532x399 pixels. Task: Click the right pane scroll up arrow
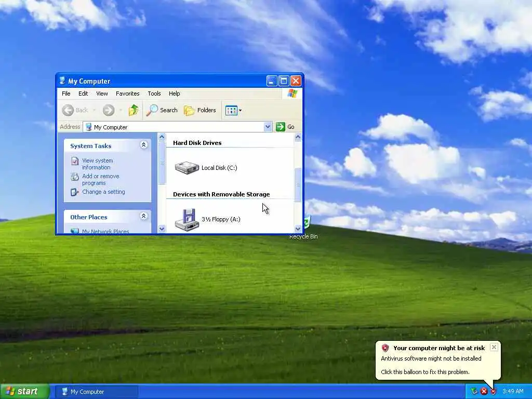click(x=298, y=137)
